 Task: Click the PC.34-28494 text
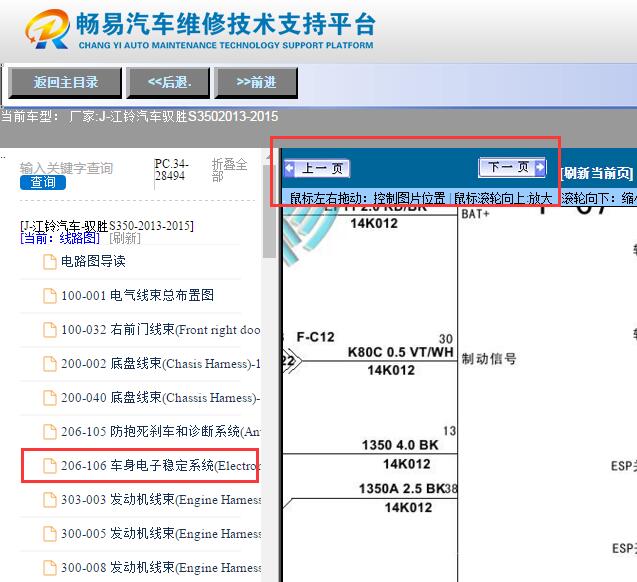pos(171,170)
